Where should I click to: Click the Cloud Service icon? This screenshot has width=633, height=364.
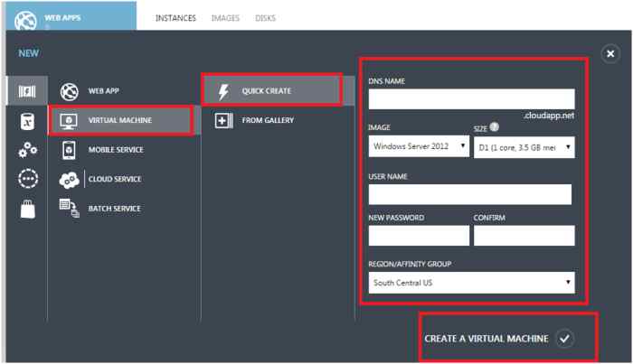click(x=69, y=180)
